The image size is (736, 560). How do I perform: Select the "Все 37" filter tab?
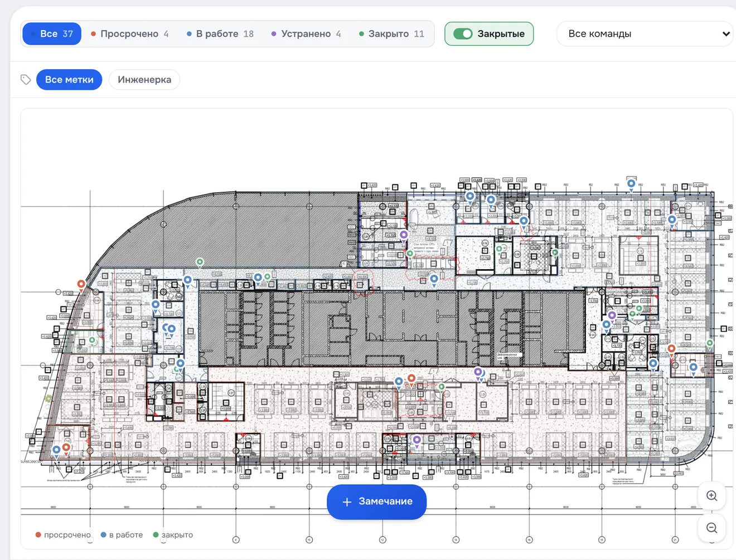(x=52, y=33)
